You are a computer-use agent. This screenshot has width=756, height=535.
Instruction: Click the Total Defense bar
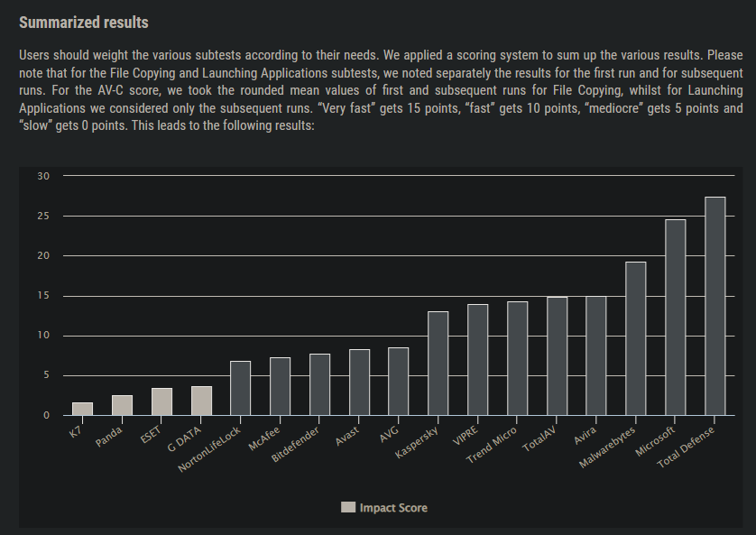pos(715,306)
